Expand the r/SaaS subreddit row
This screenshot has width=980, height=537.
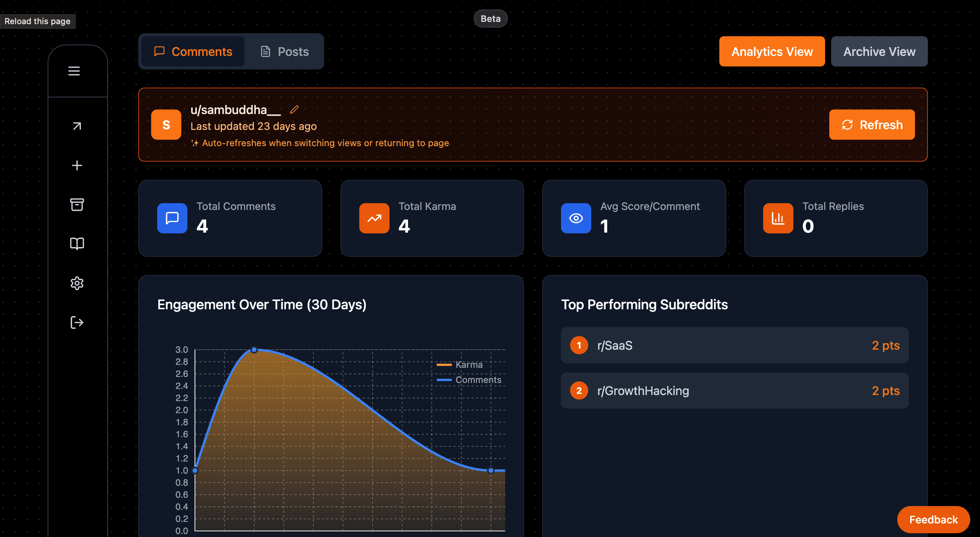[x=734, y=345]
